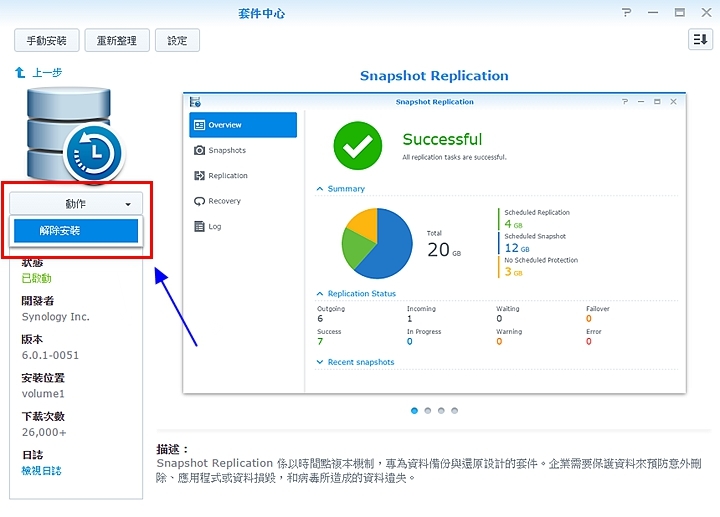This screenshot has height=517, width=720.
Task: Click the preview window help icon
Action: click(624, 101)
